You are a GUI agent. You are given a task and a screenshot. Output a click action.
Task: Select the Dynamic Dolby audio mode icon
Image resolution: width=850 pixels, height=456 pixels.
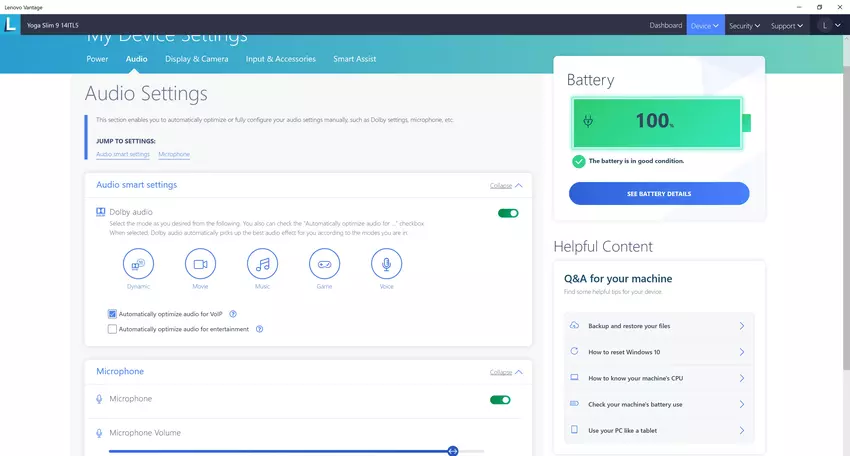coord(138,264)
